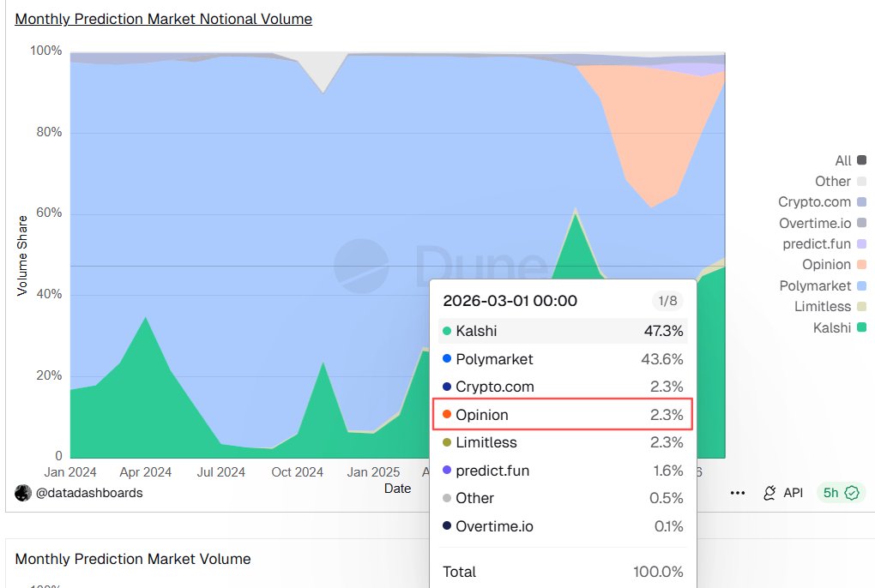This screenshot has width=875, height=588.
Task: Click the 1/8 counter in tooltip
Action: coord(667,301)
